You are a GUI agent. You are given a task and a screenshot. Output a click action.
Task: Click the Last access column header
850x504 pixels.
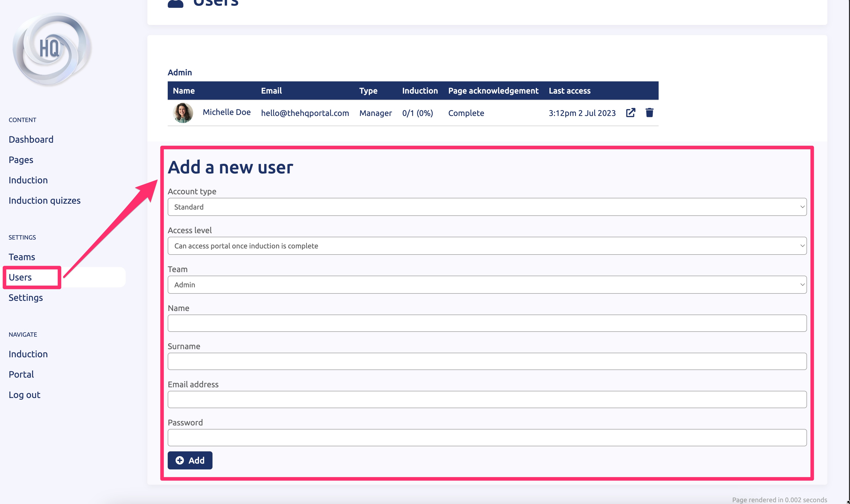[x=570, y=91]
